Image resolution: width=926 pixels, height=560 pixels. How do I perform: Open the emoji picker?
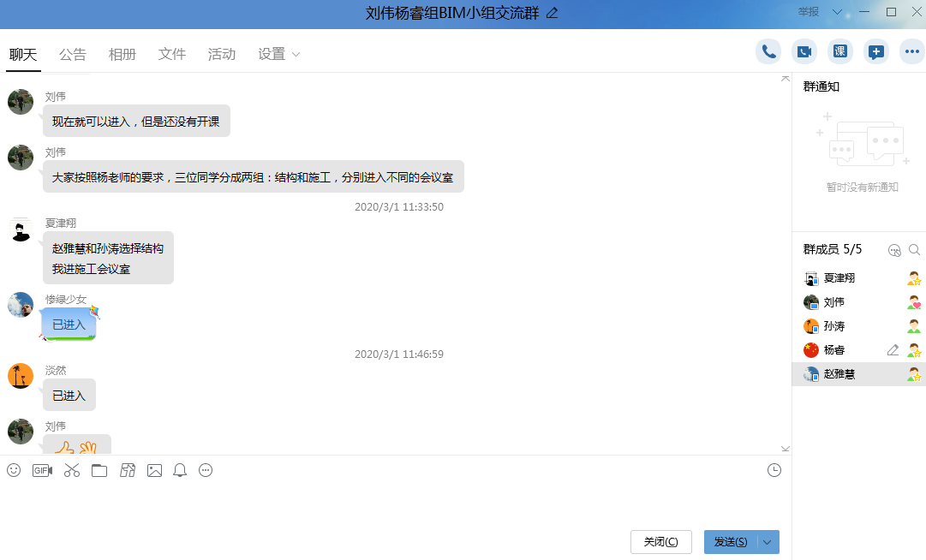point(14,470)
